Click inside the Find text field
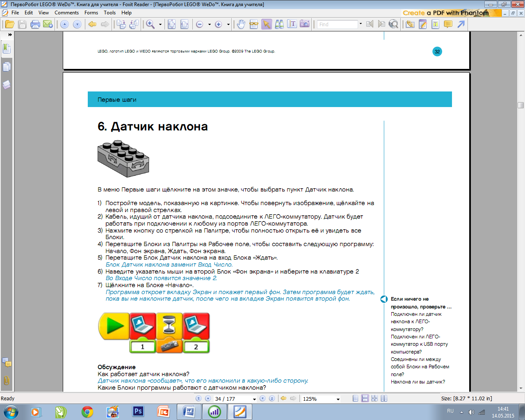 (337, 25)
